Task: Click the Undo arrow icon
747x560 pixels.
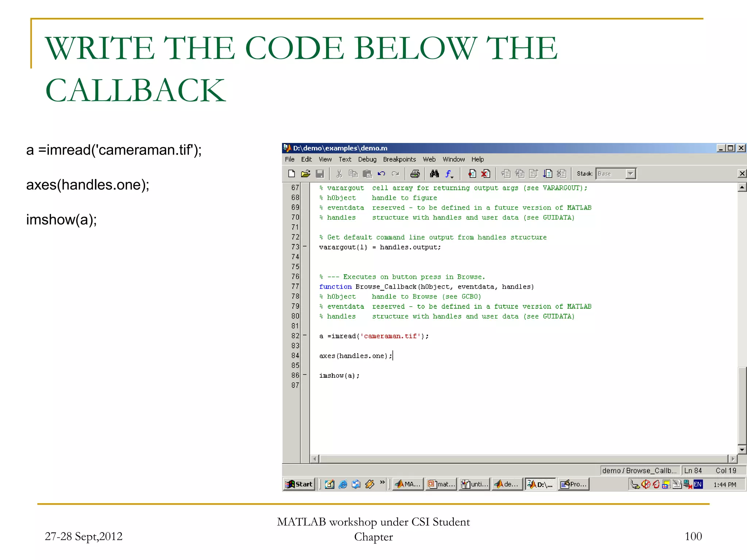Action: point(382,174)
